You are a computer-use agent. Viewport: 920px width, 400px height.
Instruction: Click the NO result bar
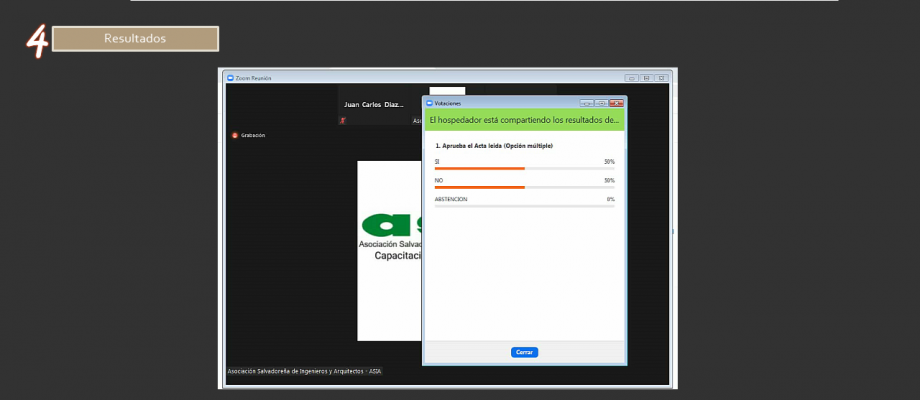click(x=525, y=187)
